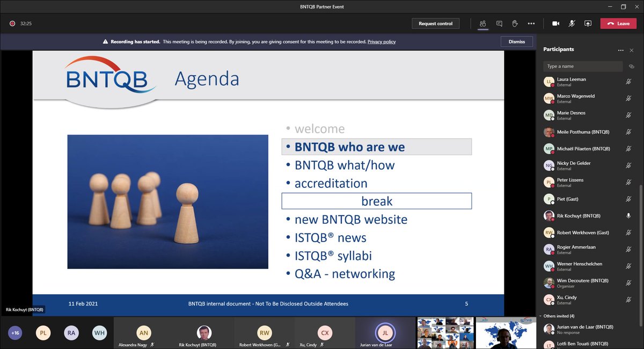
Task: Click muted mic icon for Marco Wagenveld
Action: tap(628, 98)
